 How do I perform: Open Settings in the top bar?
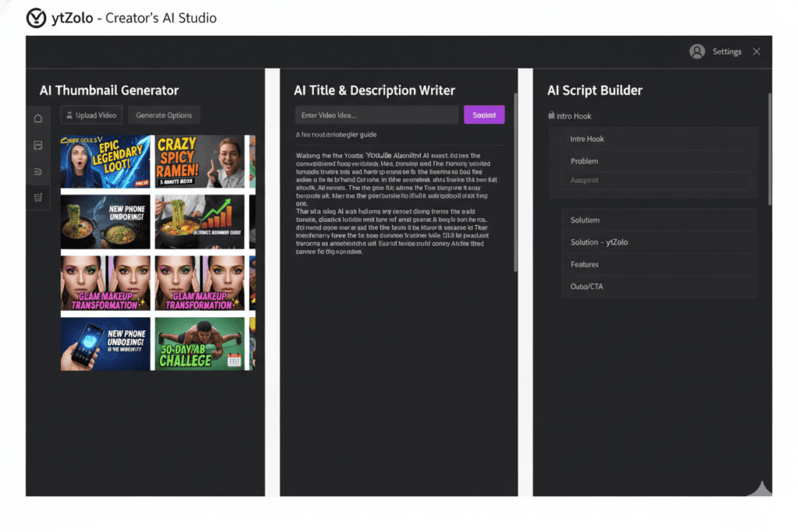coord(727,51)
